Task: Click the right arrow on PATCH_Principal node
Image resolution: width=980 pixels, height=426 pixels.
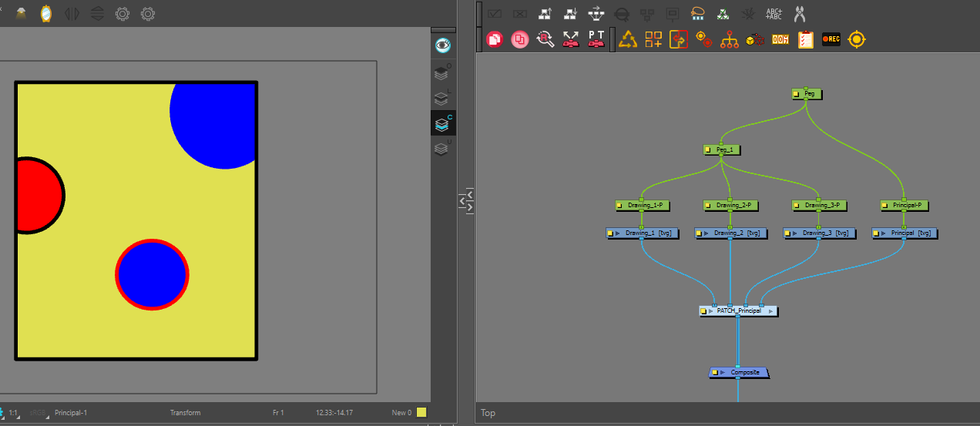Action: (x=770, y=311)
